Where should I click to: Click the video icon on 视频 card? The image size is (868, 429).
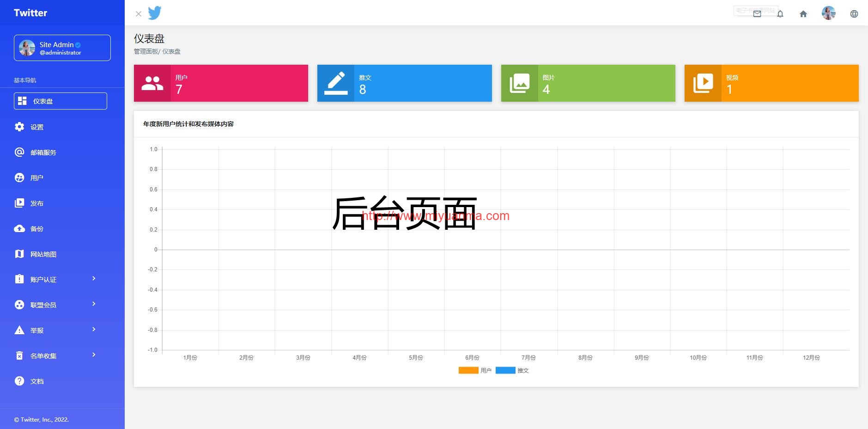point(703,83)
